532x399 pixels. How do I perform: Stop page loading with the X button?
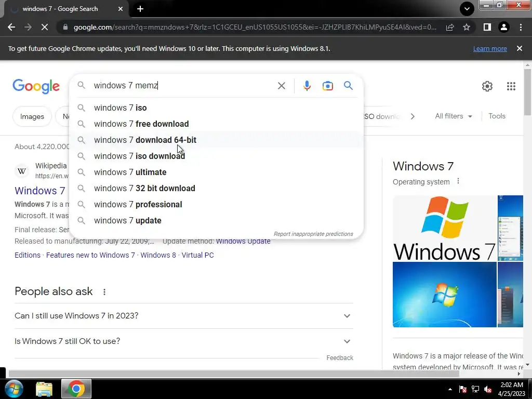45,27
